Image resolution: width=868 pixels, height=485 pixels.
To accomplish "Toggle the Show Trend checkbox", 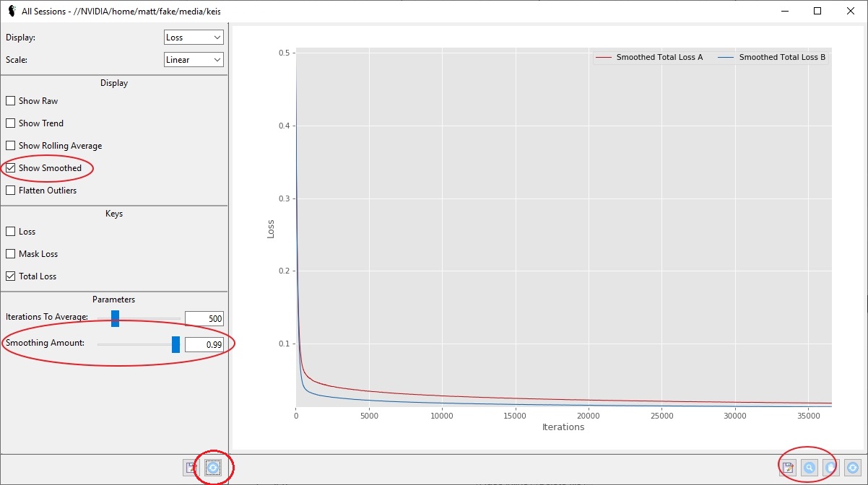I will tap(11, 123).
